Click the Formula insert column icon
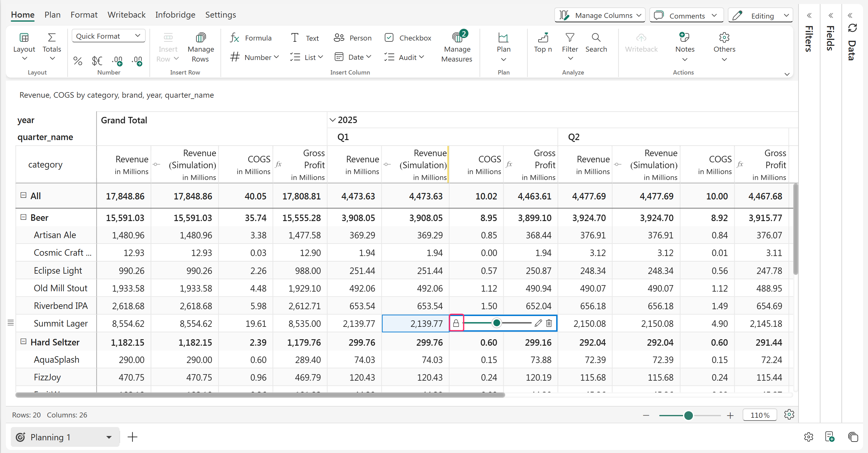Viewport: 868px width, 453px height. click(x=234, y=38)
